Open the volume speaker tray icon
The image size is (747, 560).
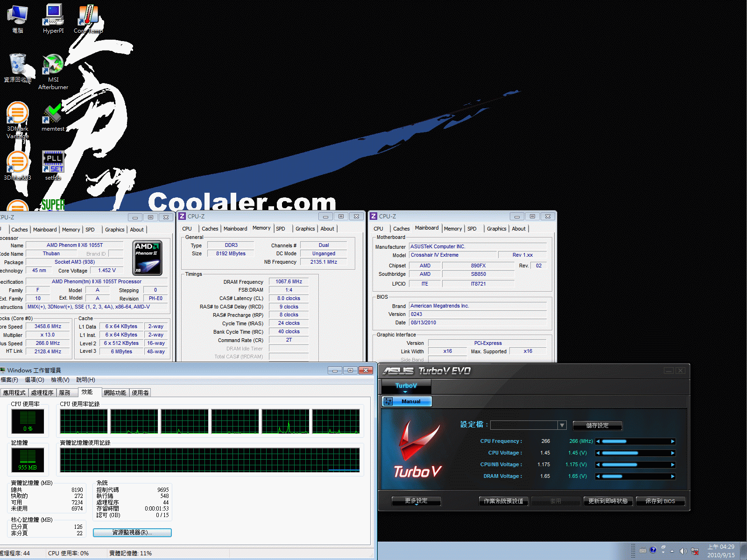683,551
